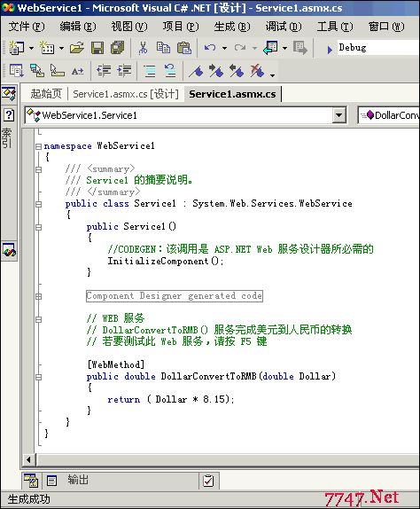Viewport: 420px width, 509px height.
Task: Open the 工具(T) menu
Action: click(x=335, y=27)
